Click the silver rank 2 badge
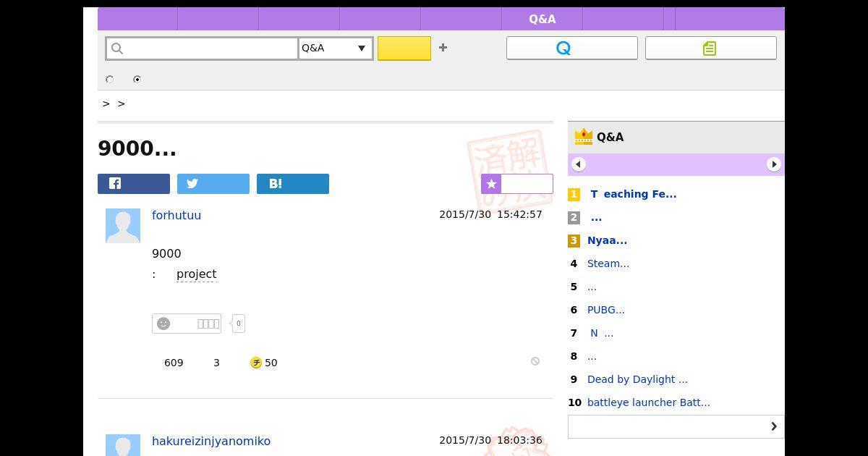Viewport: 868px width, 456px height. [x=574, y=217]
